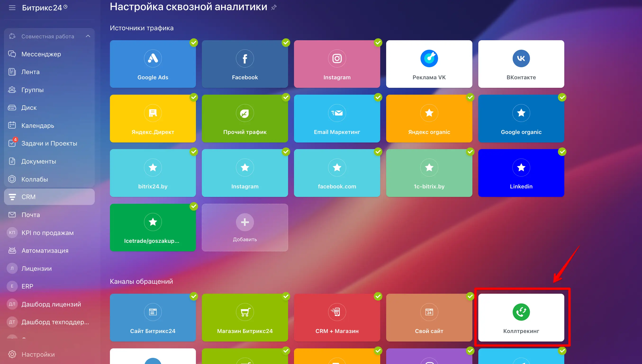Viewport: 642px width, 364px height.
Task: Click the Добавить tile to add source
Action: pos(245,227)
